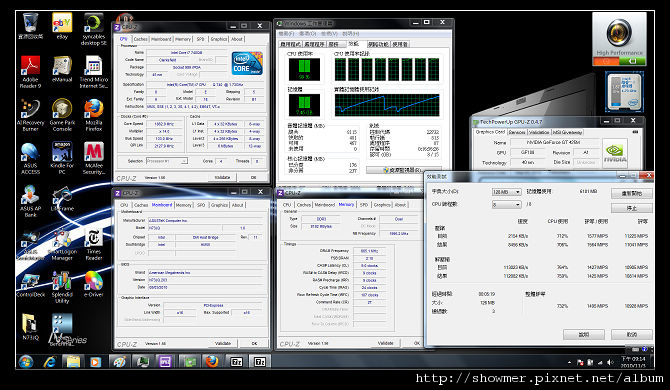
Task: Click Validate in top-left CPU-Z window
Action: (x=222, y=177)
